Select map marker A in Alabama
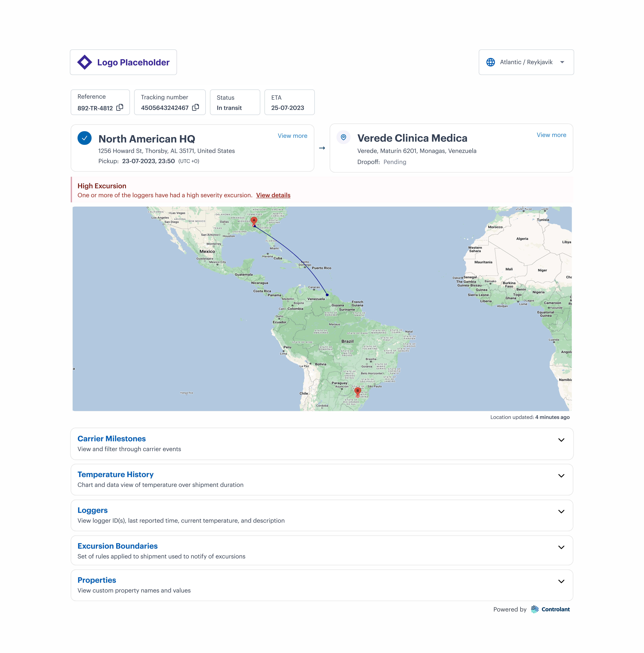The image size is (644, 653). (x=254, y=221)
